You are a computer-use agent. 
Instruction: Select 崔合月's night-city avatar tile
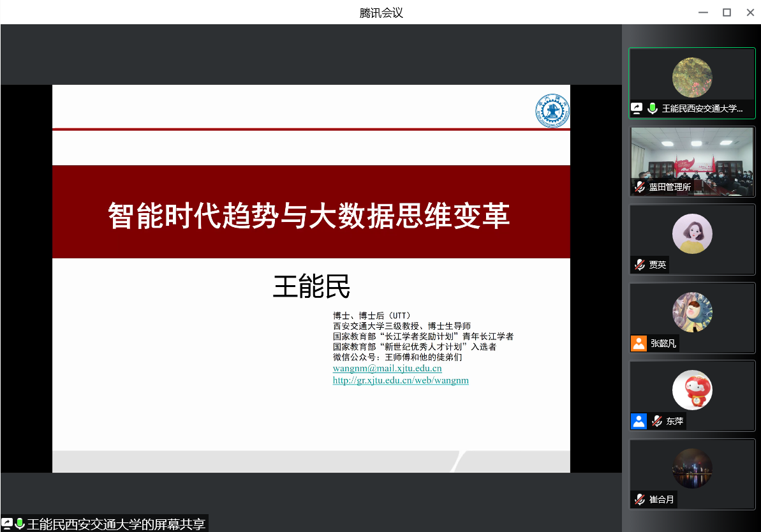pos(692,468)
